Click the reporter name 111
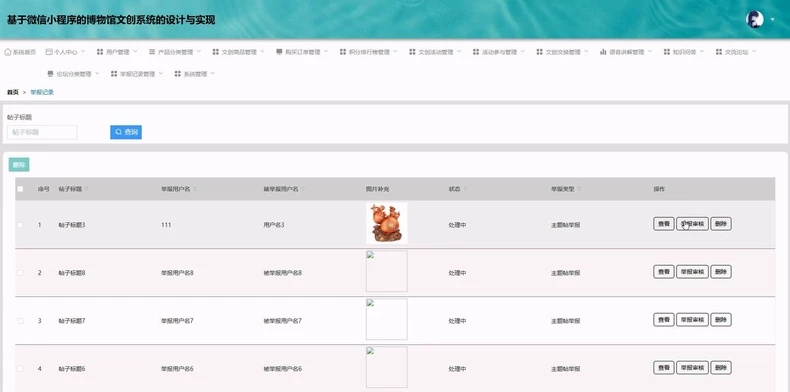790x392 pixels. 166,225
